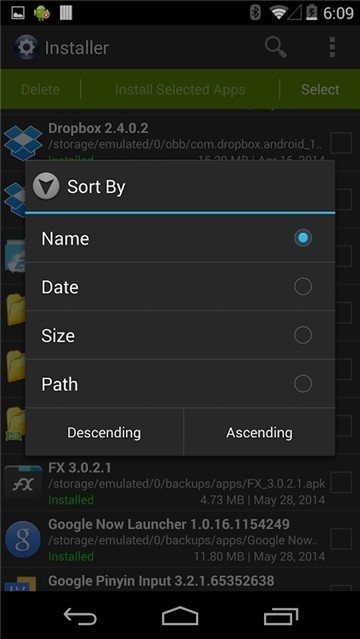Check the FX 3.0.2.1 checkbox
The image size is (360, 639).
click(341, 483)
